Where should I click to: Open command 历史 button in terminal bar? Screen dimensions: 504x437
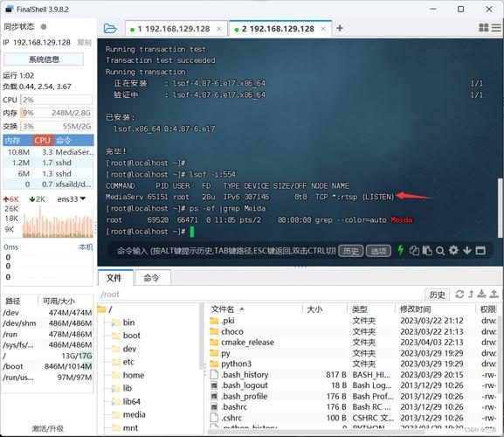pyautogui.click(x=350, y=251)
